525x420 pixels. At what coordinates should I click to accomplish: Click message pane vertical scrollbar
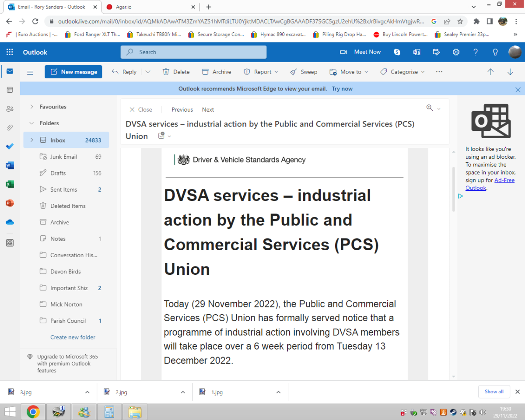453,189
